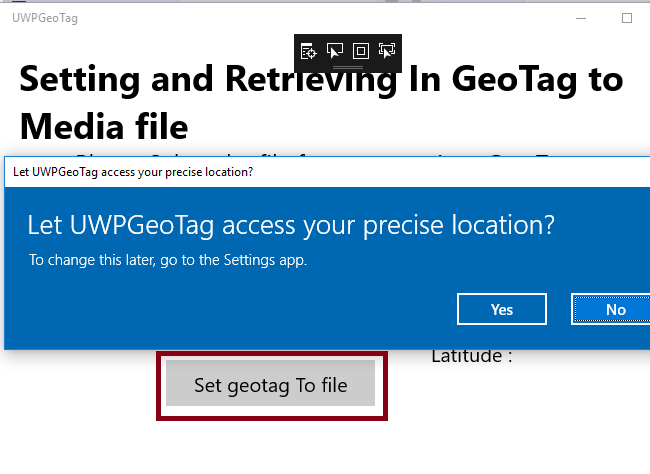The height and width of the screenshot is (474, 650).
Task: Click the dark red border around Set geotag
Action: pos(160,385)
